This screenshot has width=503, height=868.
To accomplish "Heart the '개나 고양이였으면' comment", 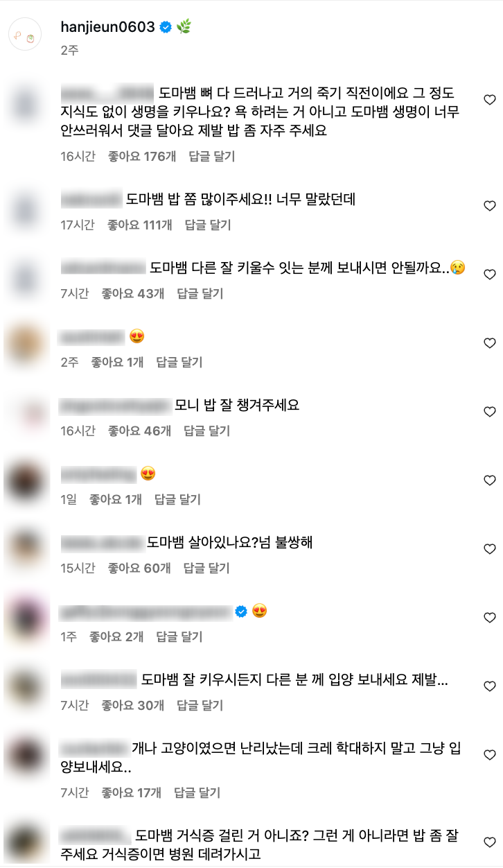I will [489, 755].
